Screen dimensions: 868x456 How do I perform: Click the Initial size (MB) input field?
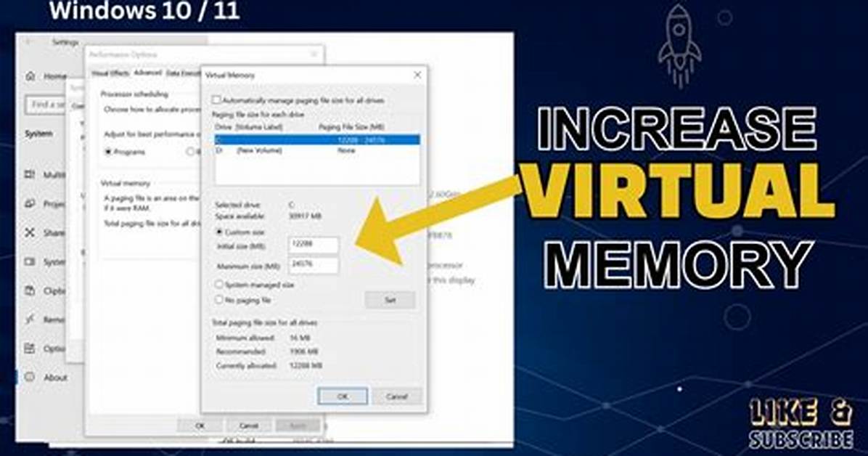(x=314, y=245)
